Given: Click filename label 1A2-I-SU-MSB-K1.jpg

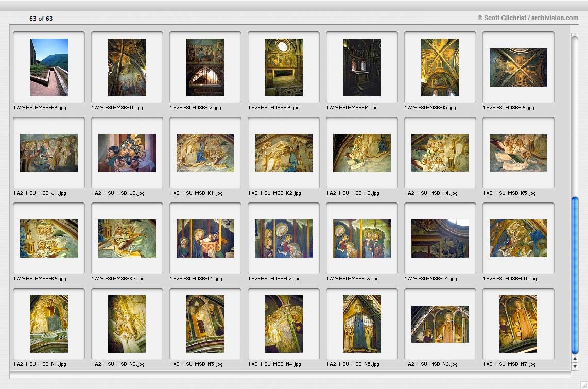Looking at the screenshot, I should (197, 193).
